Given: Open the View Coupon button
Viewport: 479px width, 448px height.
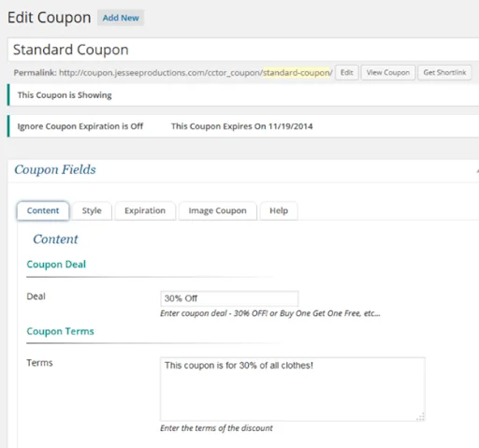Looking at the screenshot, I should coord(388,73).
